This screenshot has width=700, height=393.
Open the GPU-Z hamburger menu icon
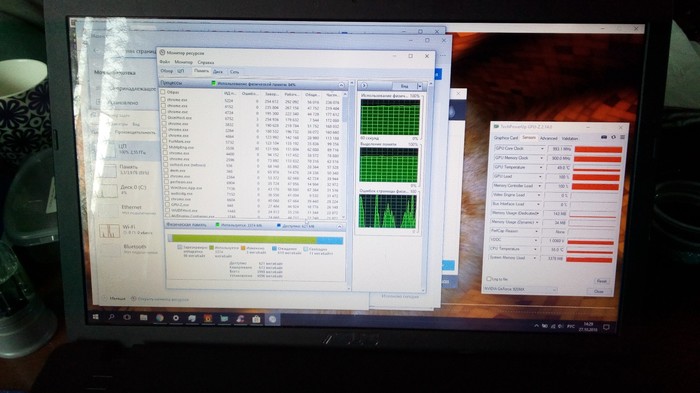(622, 137)
